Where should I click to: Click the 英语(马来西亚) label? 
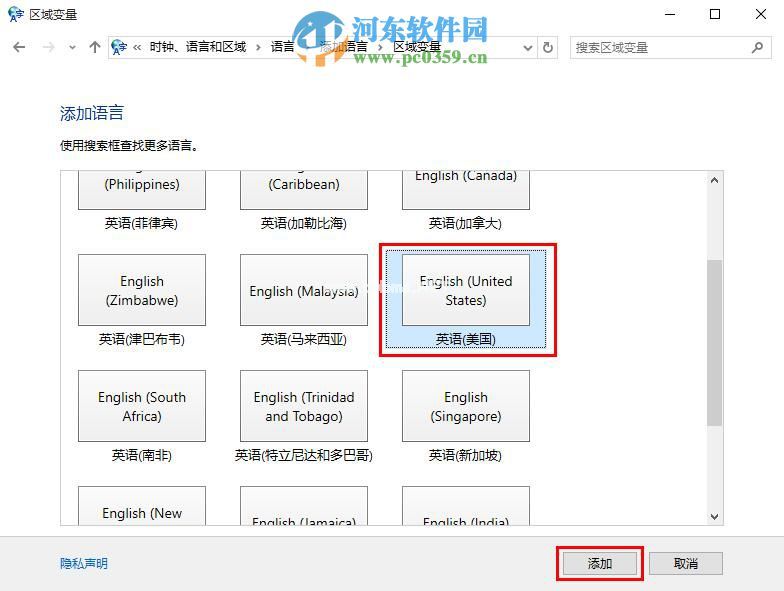coord(304,340)
